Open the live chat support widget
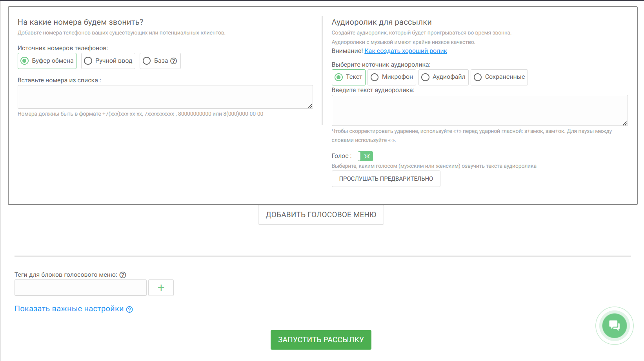Screen dimensions: 644x361 pos(614,325)
